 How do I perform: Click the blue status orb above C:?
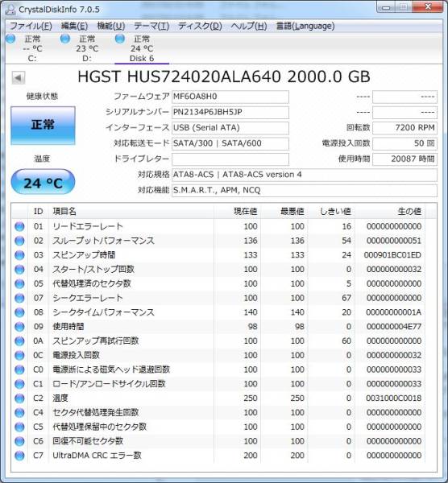10,39
